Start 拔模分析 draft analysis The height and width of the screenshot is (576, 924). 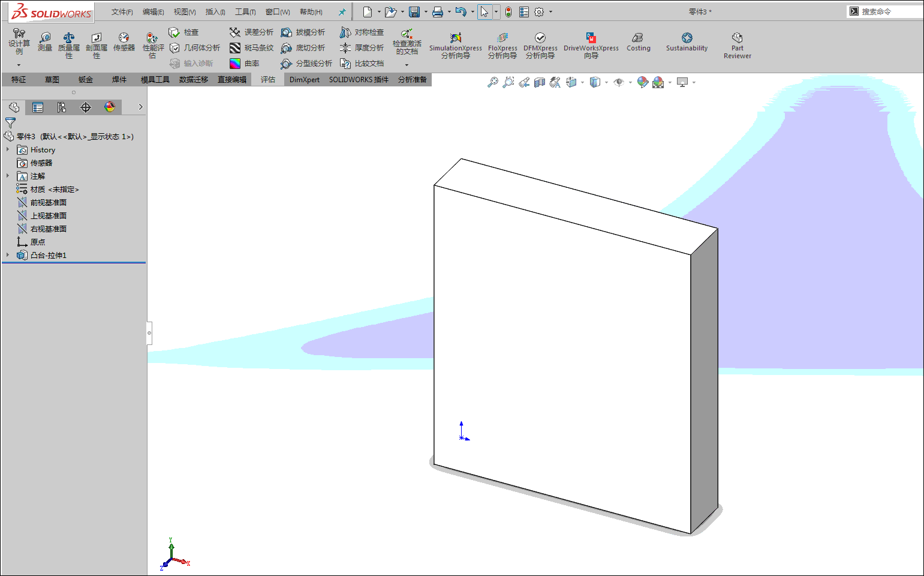tap(303, 32)
